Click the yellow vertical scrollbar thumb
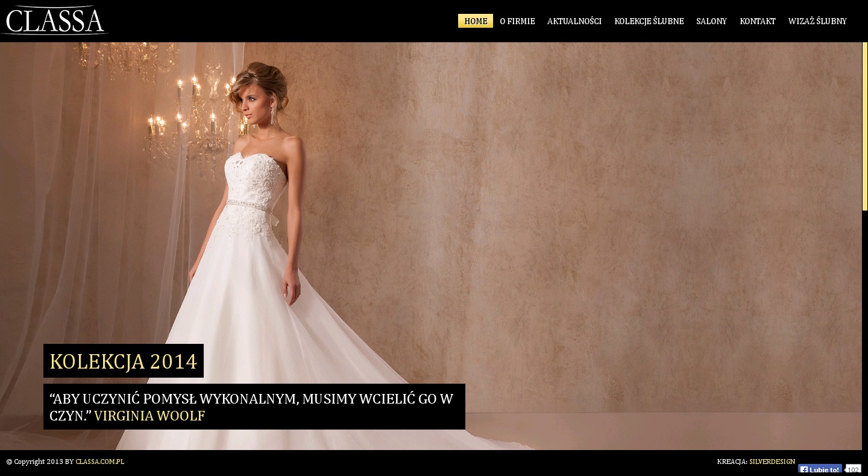Screen dimensions: 868x476 coord(864,127)
